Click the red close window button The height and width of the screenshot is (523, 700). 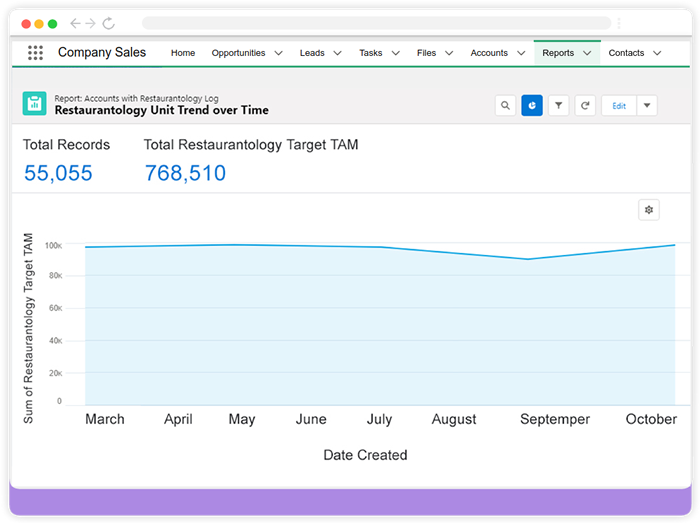(x=26, y=24)
